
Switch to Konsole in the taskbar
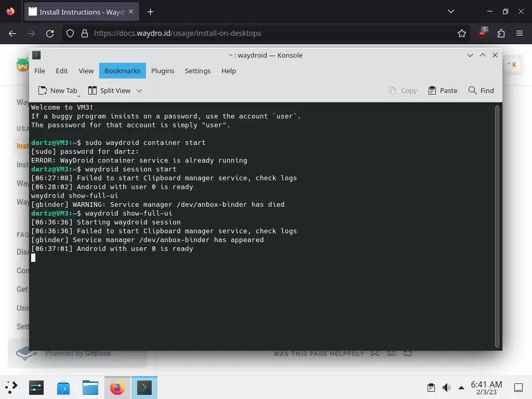click(x=144, y=388)
